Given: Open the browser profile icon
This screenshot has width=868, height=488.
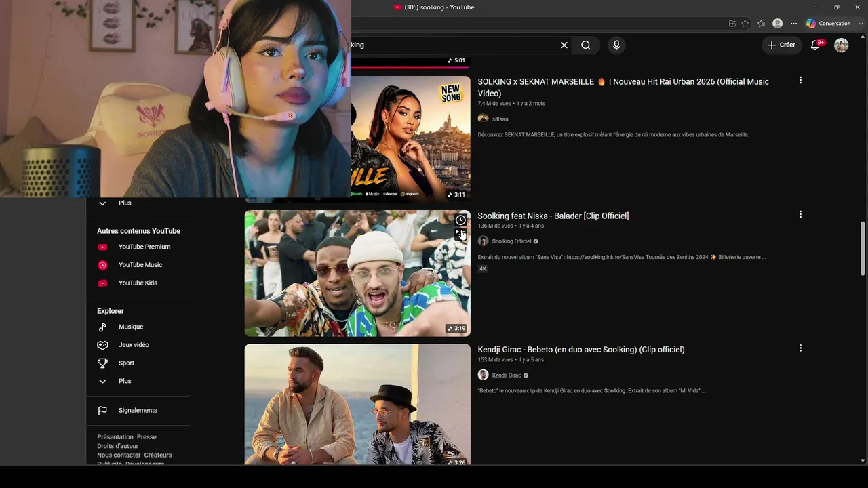Looking at the screenshot, I should click(x=778, y=24).
